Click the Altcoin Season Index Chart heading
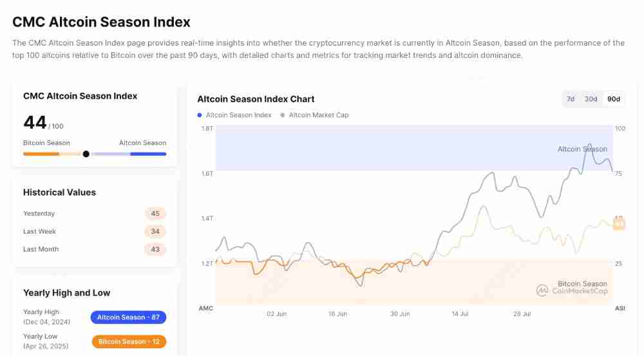The height and width of the screenshot is (356, 644). pyautogui.click(x=256, y=99)
